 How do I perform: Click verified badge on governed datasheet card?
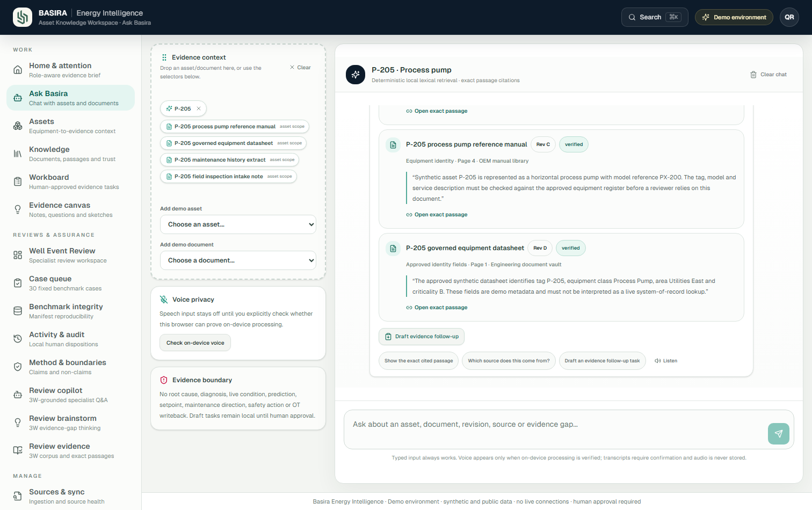click(x=571, y=248)
